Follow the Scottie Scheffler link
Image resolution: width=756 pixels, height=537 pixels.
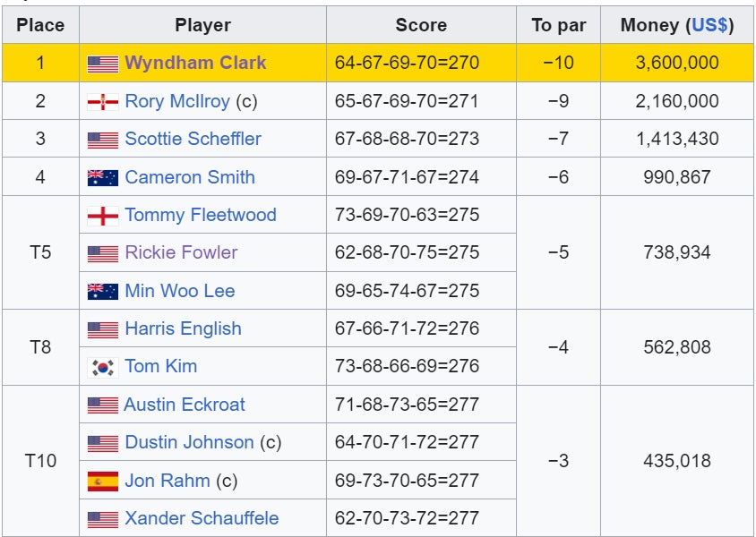coord(193,139)
